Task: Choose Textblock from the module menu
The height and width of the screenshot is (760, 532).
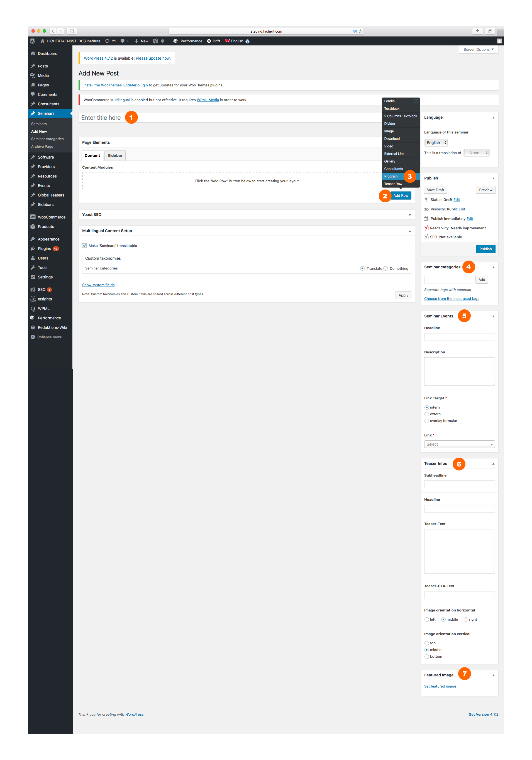Action: [400, 109]
